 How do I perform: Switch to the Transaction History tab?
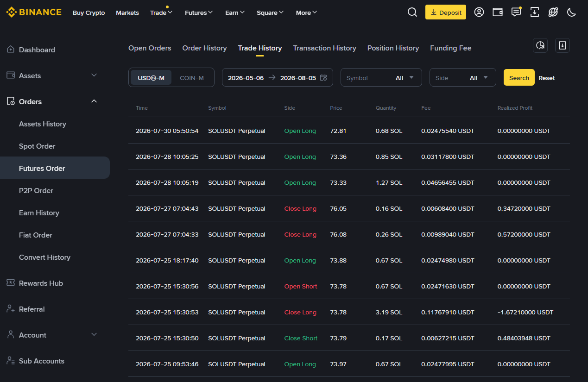[x=325, y=48]
